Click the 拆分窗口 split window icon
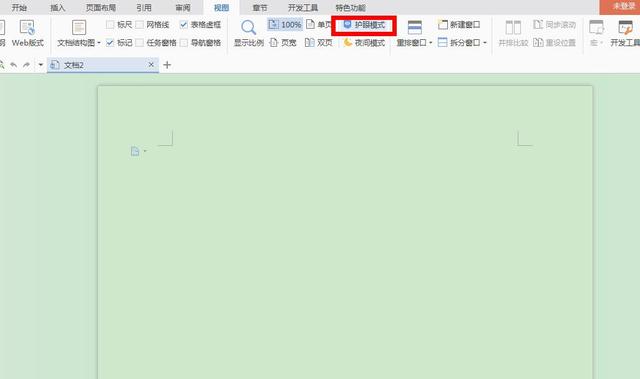The height and width of the screenshot is (379, 640). (442, 42)
